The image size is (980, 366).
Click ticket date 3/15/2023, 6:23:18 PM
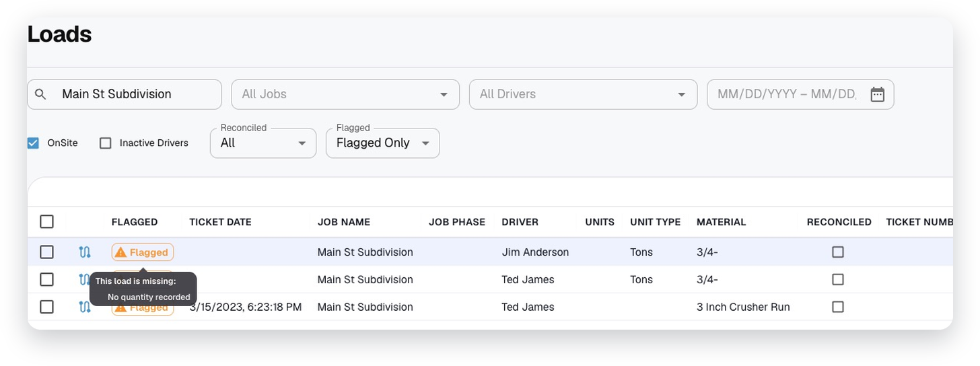[246, 307]
